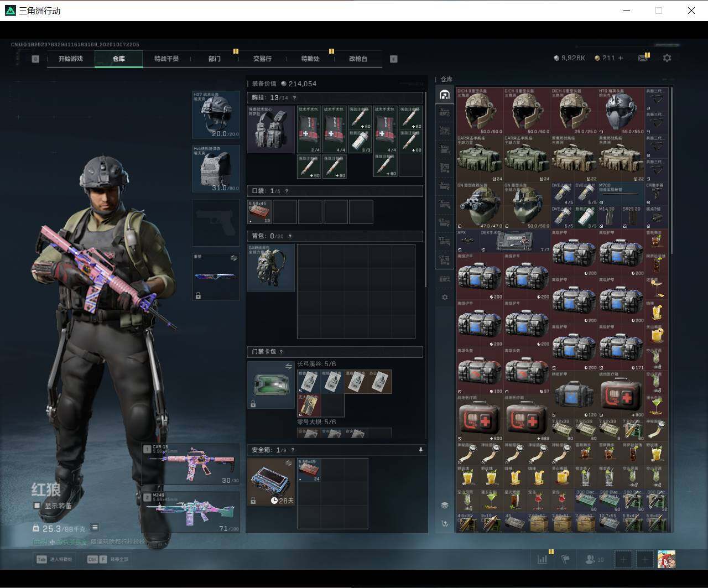Select the M249 secondary weapon slot
This screenshot has height=588, width=708.
click(x=190, y=512)
